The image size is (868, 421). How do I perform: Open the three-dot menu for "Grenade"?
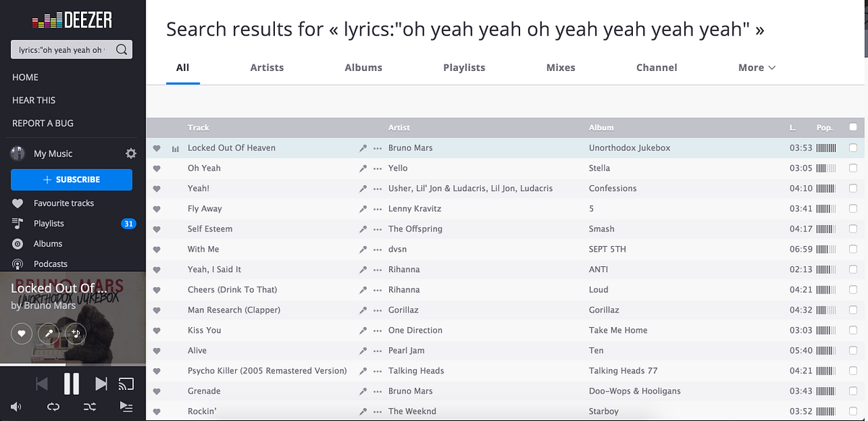coord(377,391)
